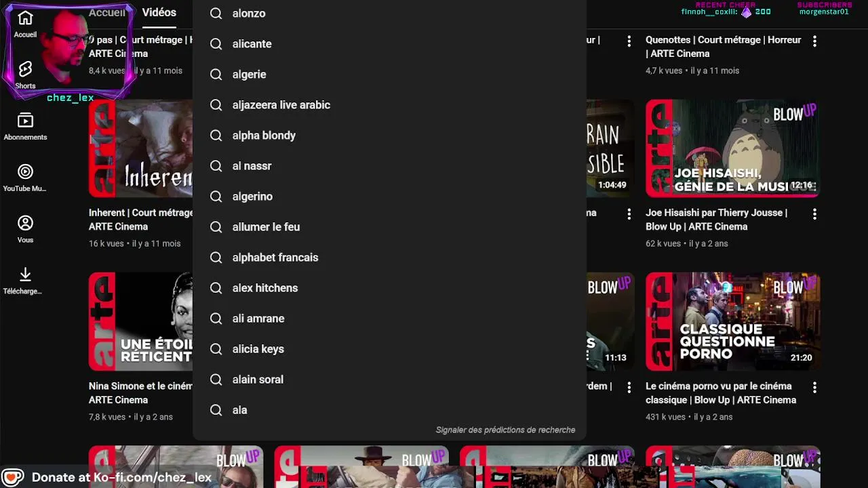Pick 'alicia keys' suggestion
Image resolution: width=868 pixels, height=488 pixels.
click(x=389, y=349)
